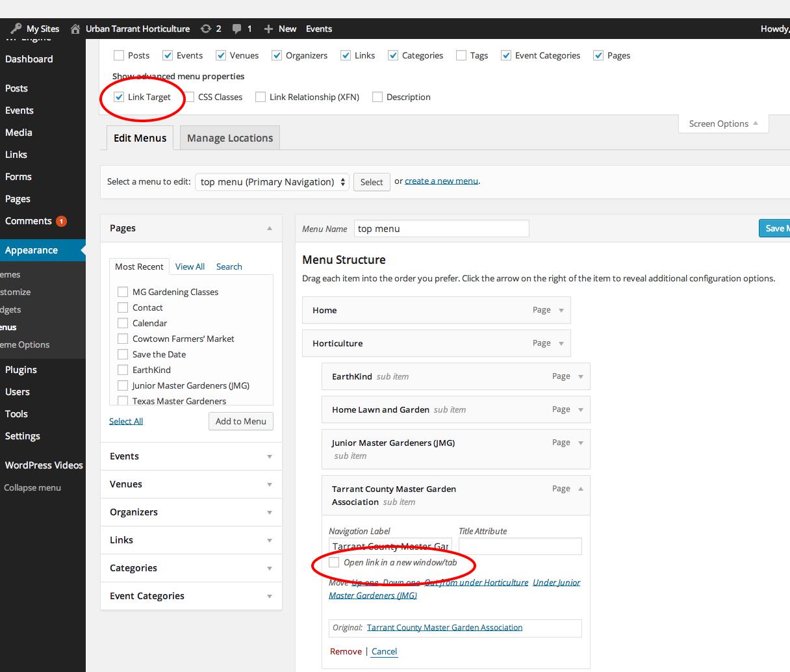Click the orange Comments count badge

(61, 221)
